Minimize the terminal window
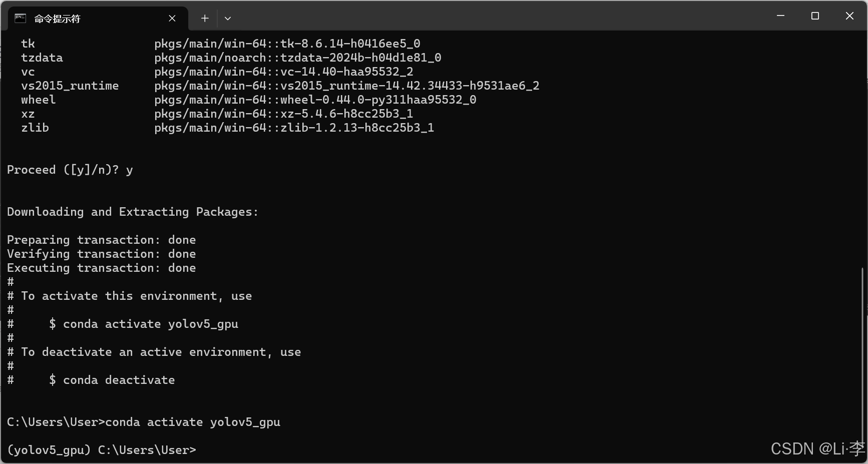The width and height of the screenshot is (868, 464). coord(780,16)
